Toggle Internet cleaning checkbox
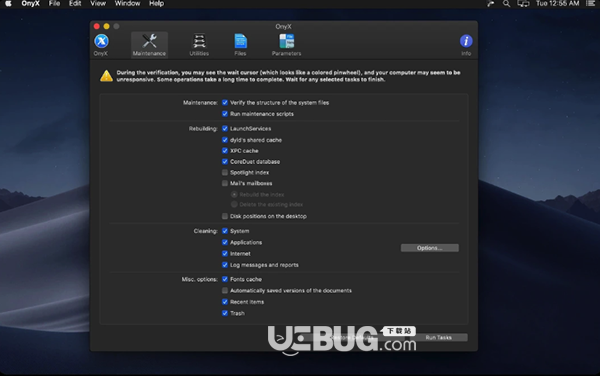 (225, 253)
